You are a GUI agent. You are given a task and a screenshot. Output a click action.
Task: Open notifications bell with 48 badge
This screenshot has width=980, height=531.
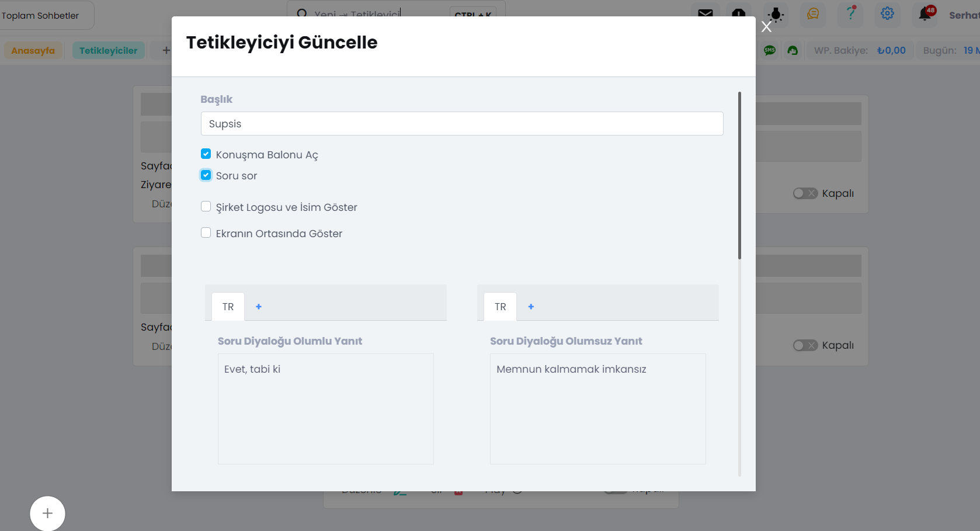tap(926, 13)
